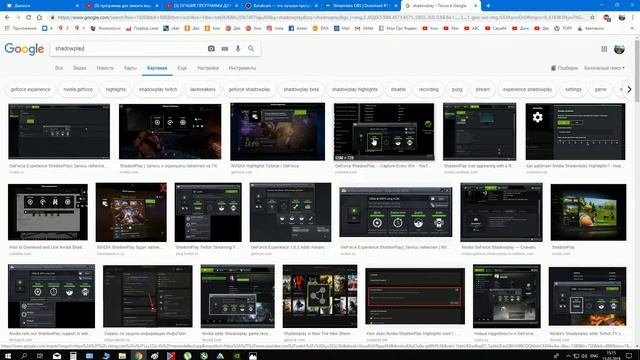Open Task View on taskbar

pyautogui.click(x=40, y=356)
